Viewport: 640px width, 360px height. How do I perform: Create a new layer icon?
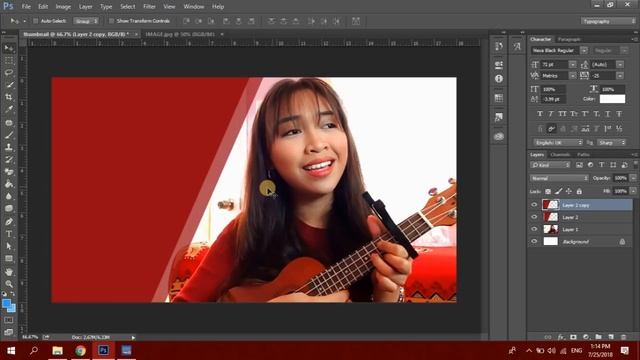click(x=611, y=337)
